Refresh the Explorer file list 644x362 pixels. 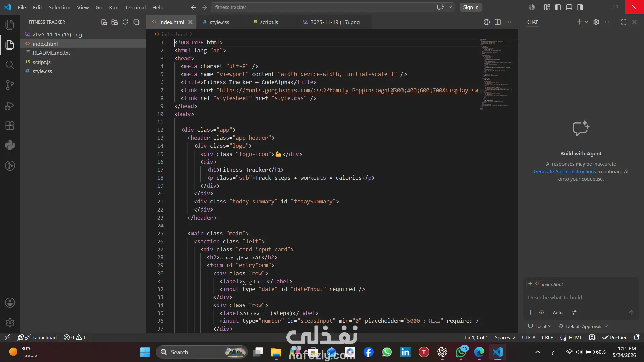(x=125, y=22)
